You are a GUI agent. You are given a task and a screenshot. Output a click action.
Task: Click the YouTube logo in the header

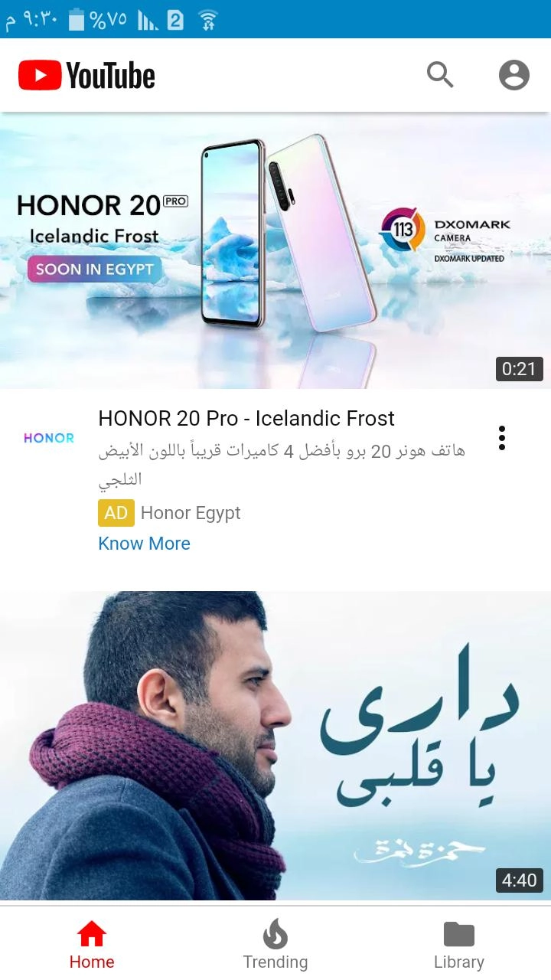[86, 76]
